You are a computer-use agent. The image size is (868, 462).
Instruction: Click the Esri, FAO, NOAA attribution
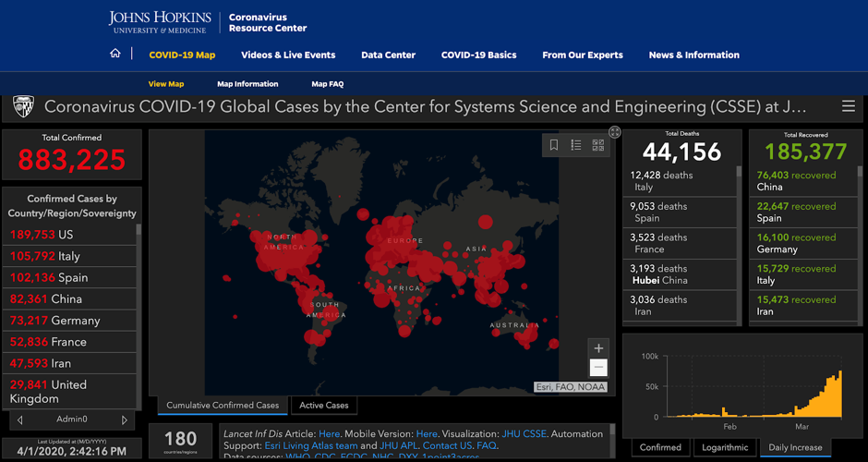click(x=571, y=387)
